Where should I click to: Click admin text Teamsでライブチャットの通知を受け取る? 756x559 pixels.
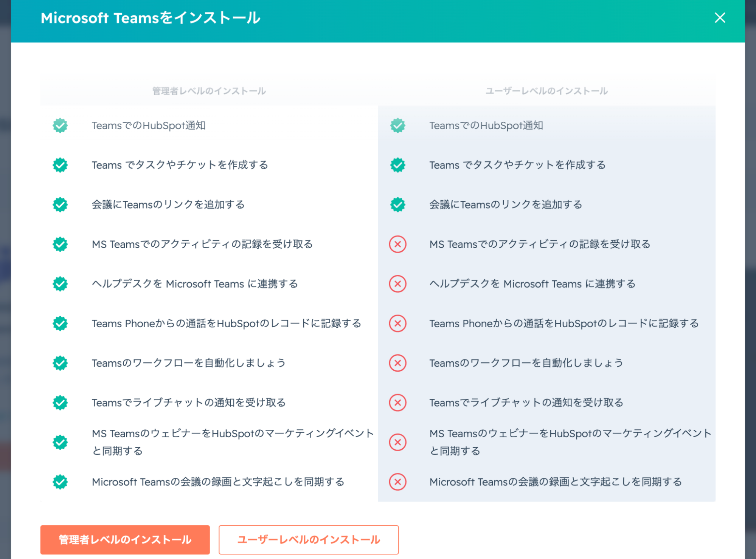189,403
